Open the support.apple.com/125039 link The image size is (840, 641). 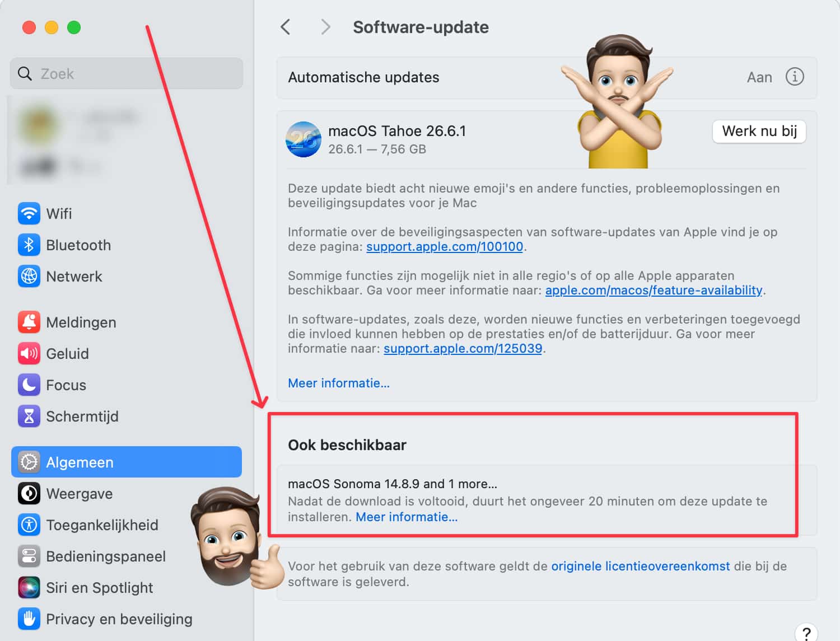pos(463,348)
